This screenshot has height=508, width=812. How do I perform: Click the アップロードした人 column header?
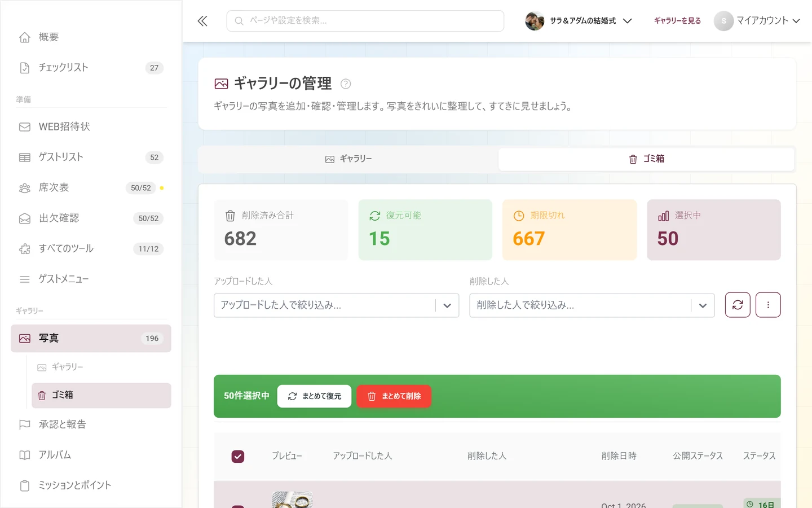tap(363, 456)
